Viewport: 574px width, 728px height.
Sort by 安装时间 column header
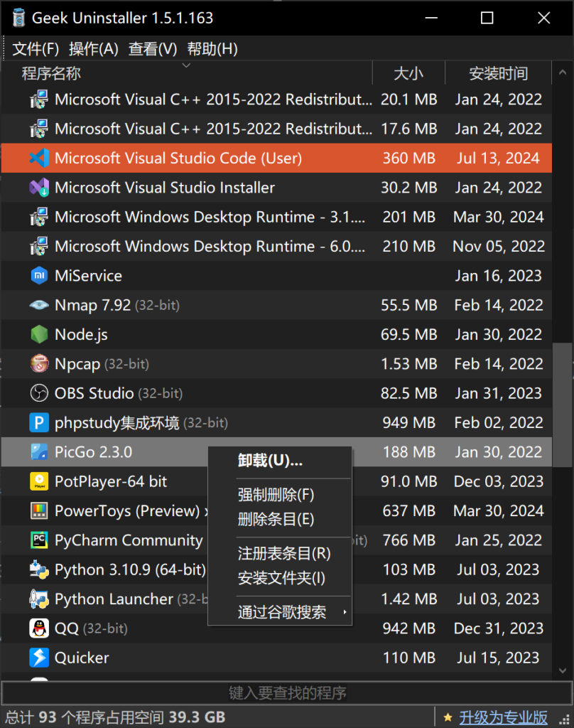pyautogui.click(x=499, y=73)
